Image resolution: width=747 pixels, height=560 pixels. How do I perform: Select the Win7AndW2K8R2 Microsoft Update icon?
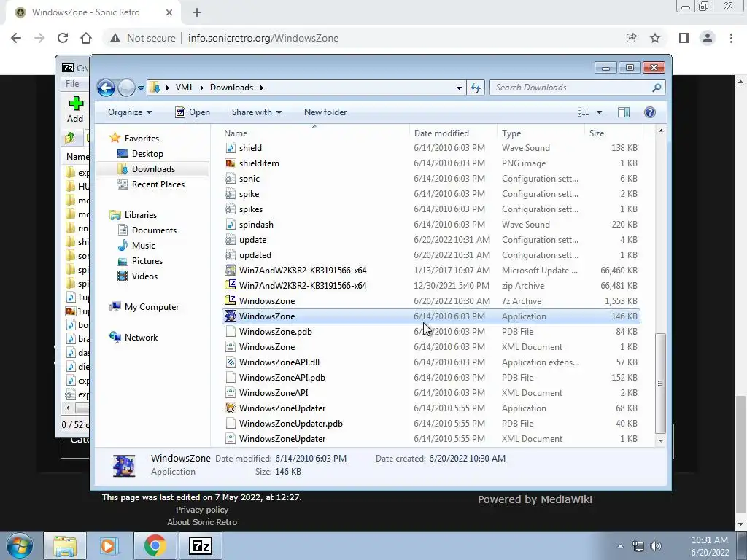coord(230,271)
